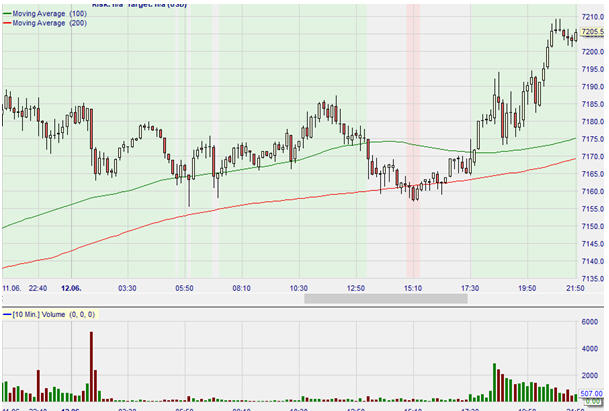Viewport: 609px width, 411px height.
Task: Click the 6000 volume axis label
Action: (x=590, y=322)
